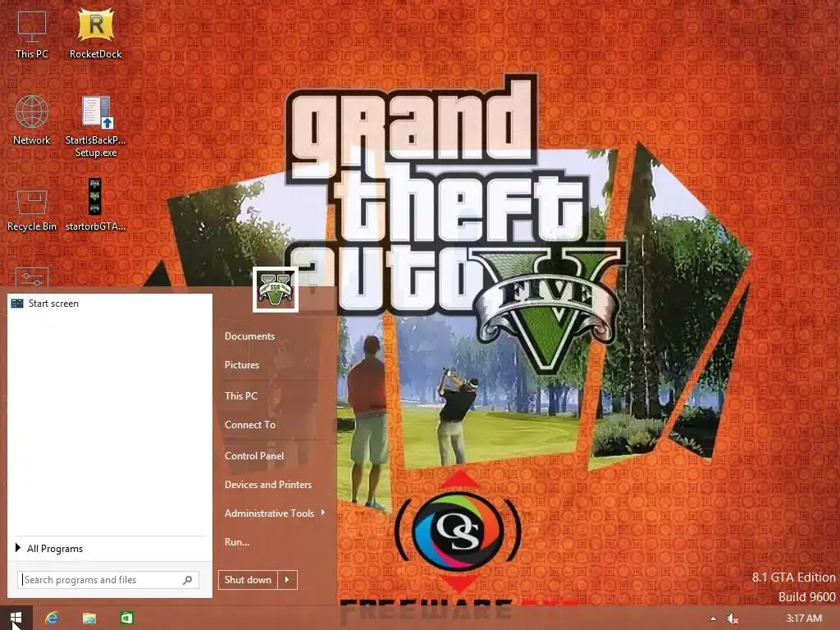
Task: Click the Windows Start button
Action: tap(16, 618)
